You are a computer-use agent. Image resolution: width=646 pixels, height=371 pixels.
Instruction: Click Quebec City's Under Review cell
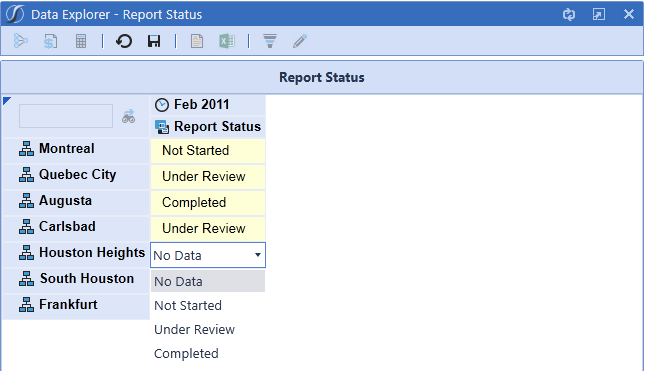pos(208,177)
